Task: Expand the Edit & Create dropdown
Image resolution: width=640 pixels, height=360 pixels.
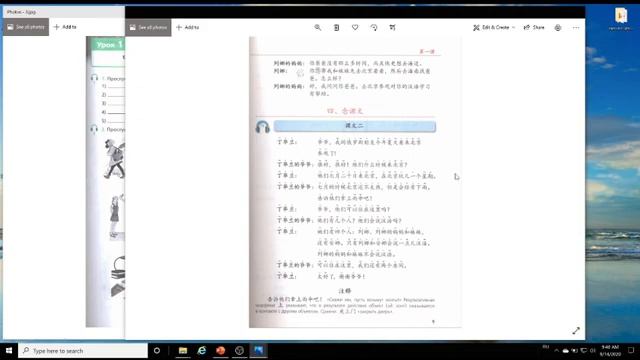Action: click(494, 27)
